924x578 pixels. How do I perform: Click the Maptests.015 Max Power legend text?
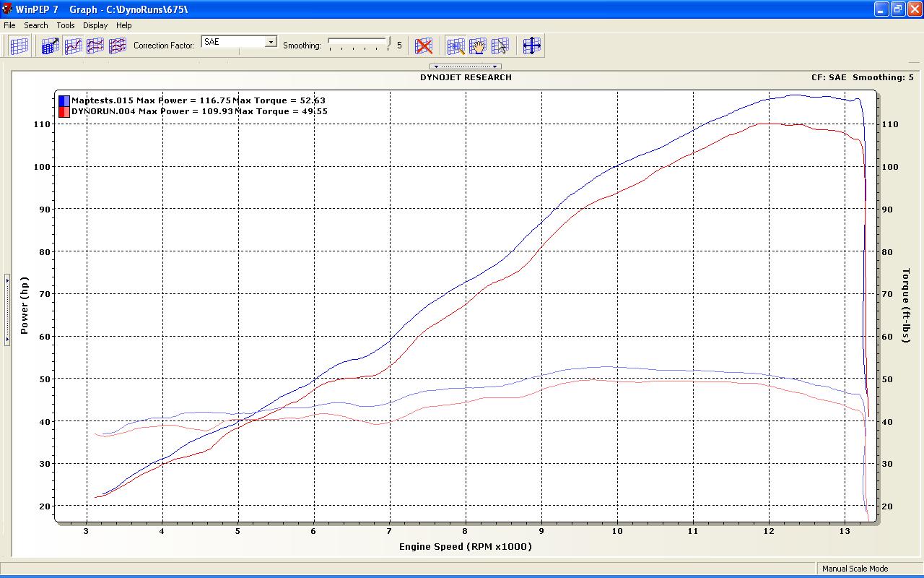coord(151,100)
